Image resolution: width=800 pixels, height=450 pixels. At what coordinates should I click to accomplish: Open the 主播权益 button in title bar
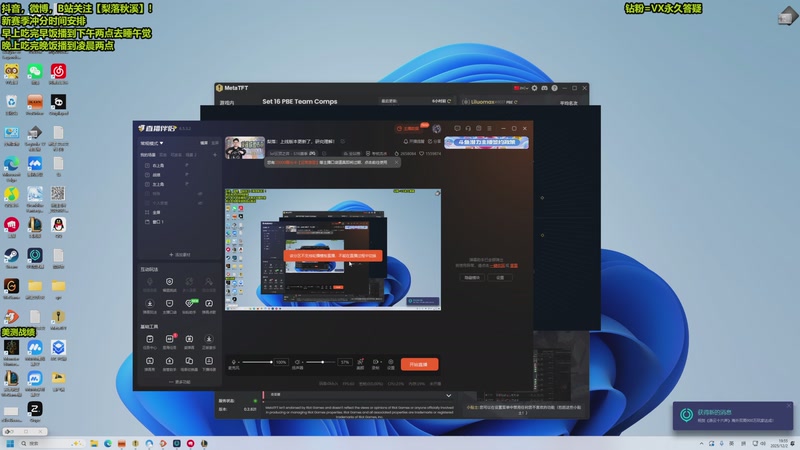[x=410, y=129]
